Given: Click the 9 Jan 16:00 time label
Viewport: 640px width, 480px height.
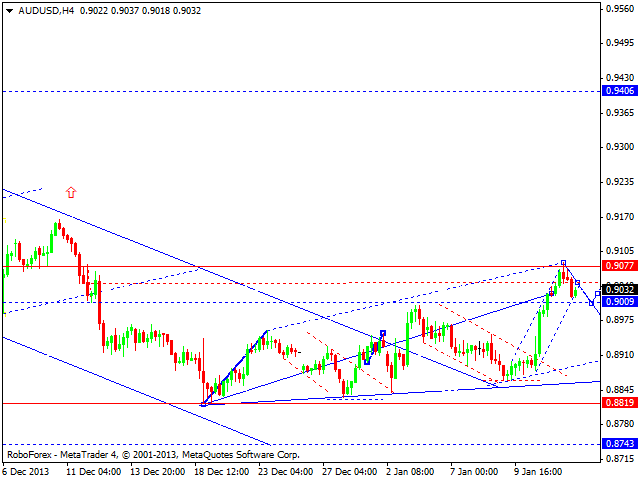Looking at the screenshot, I should click(x=535, y=471).
